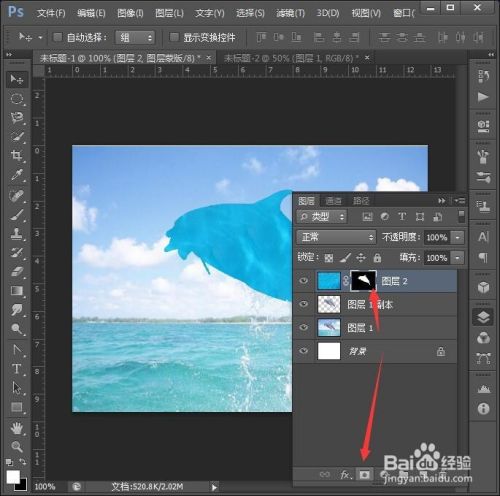
Task: Enable the 自动选择 checkbox
Action: coord(58,37)
